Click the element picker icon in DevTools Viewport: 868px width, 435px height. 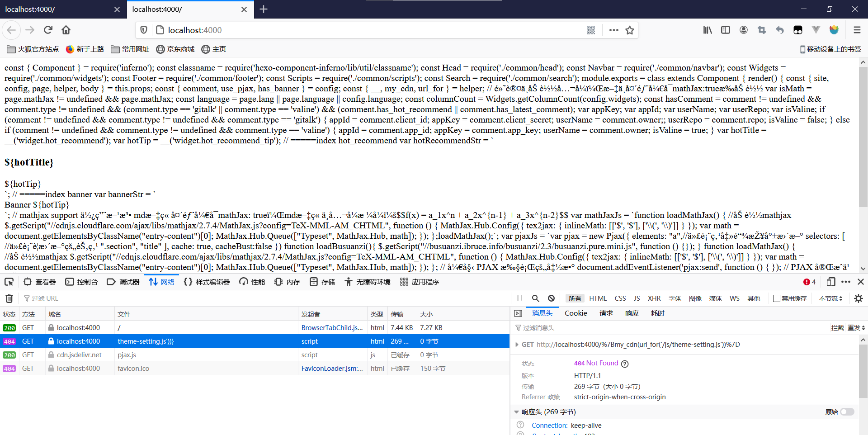click(9, 282)
